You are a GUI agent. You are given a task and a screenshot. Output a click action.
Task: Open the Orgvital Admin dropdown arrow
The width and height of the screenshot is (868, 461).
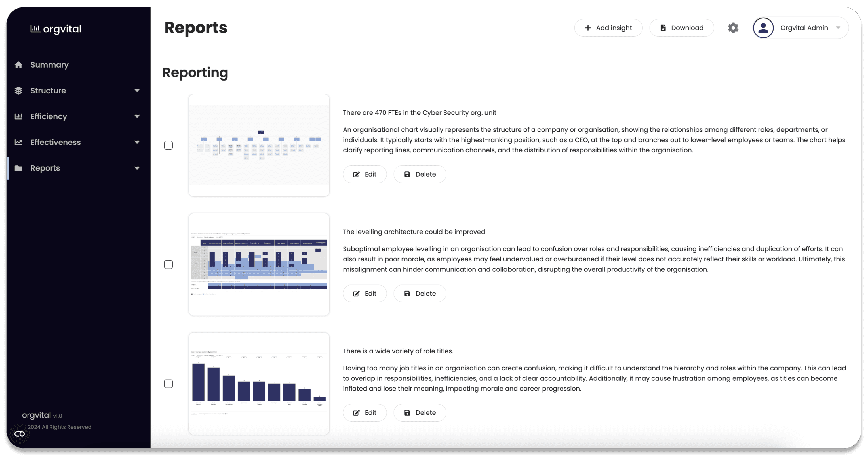tap(838, 28)
